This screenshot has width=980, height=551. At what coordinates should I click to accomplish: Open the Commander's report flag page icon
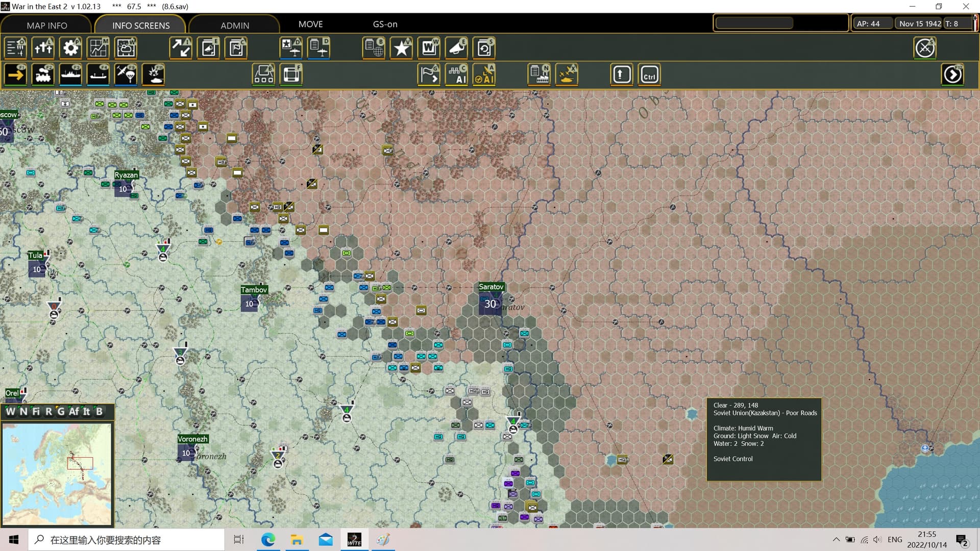pos(236,48)
